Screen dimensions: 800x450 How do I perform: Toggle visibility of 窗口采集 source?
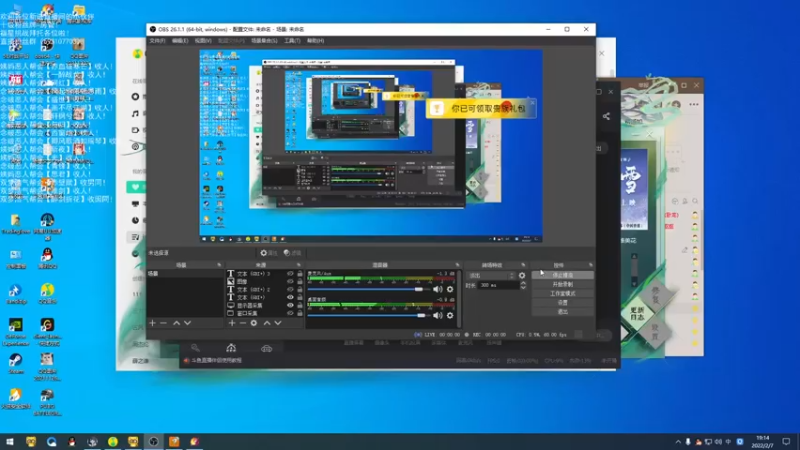click(290, 313)
